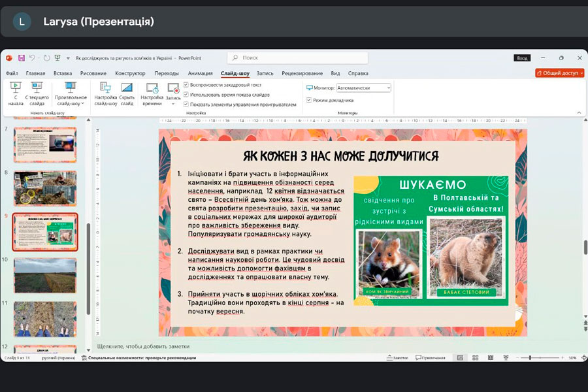588x392 pixels.
Task: Switch to slide sorter view in status bar
Action: click(474, 358)
